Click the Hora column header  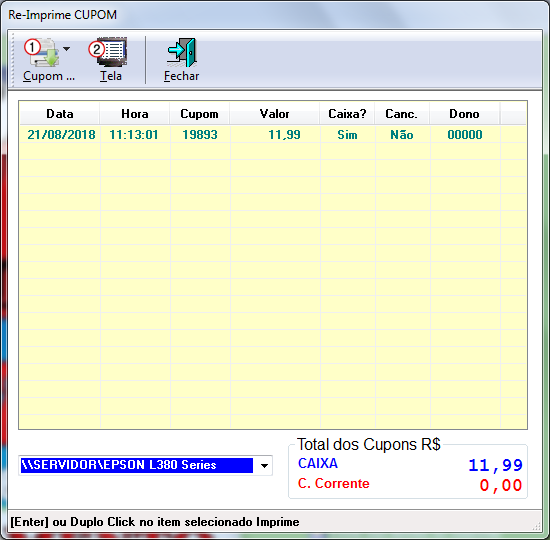coord(135,114)
